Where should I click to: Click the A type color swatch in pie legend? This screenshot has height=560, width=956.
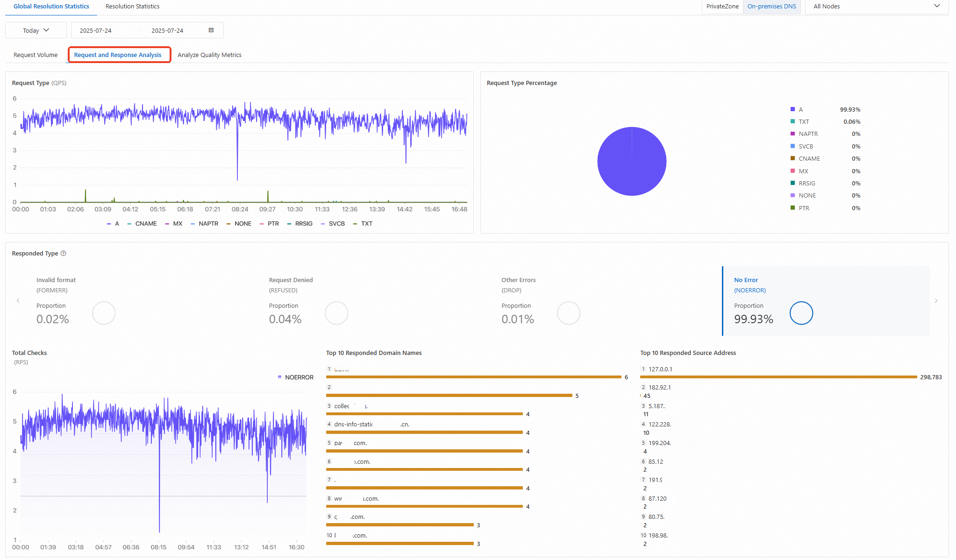tap(792, 109)
